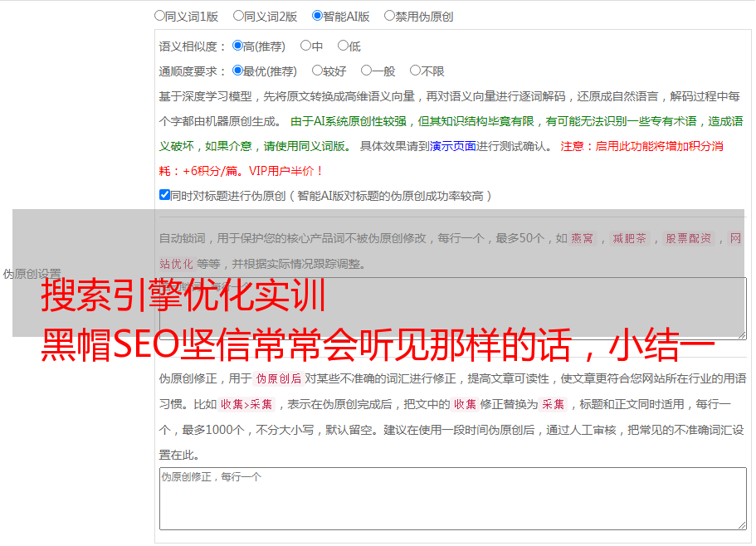Viewport: 756px width, 546px height.
Task: Click the 伪原创后 highlighted tag
Action: [279, 378]
